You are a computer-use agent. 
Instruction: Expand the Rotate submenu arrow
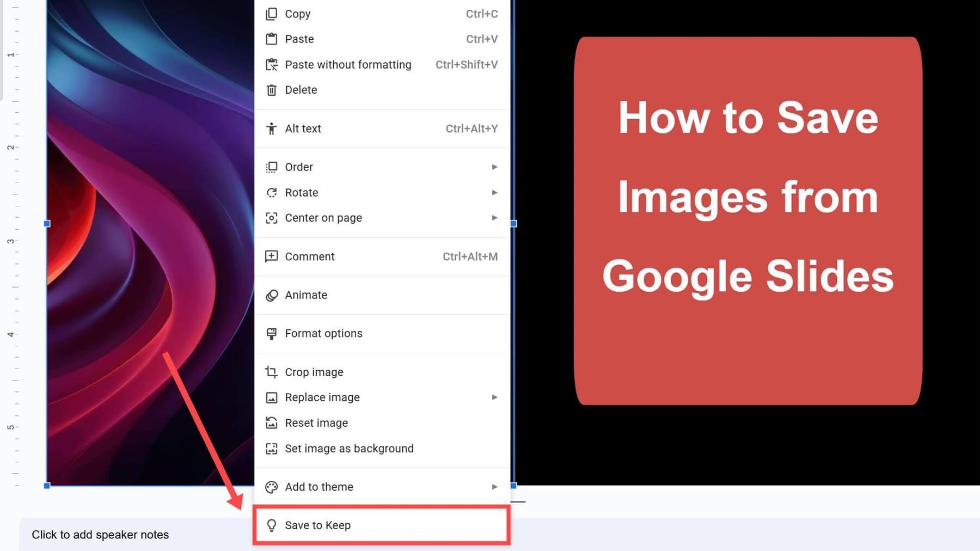pos(494,192)
